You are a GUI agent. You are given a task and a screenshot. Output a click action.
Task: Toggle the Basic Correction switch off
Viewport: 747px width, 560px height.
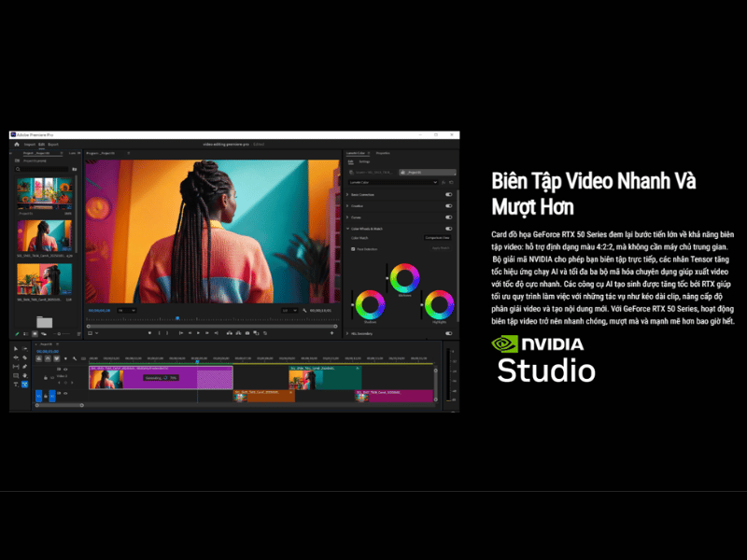[449, 194]
